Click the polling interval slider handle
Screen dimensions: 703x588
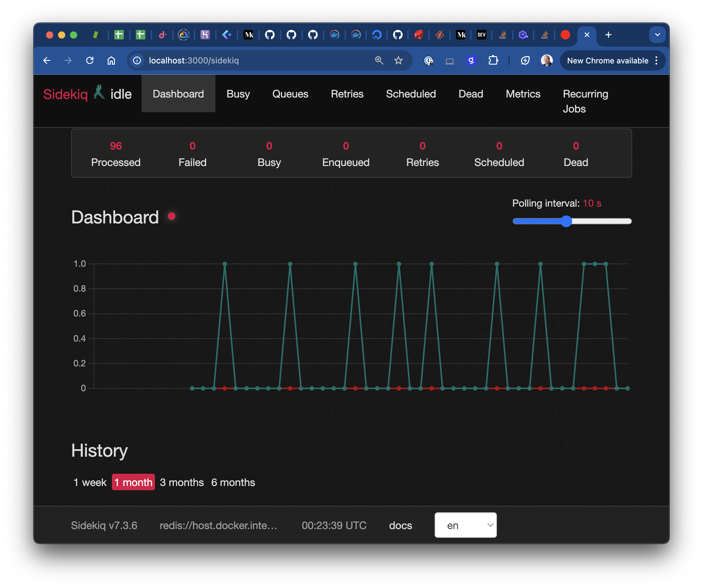tap(566, 221)
